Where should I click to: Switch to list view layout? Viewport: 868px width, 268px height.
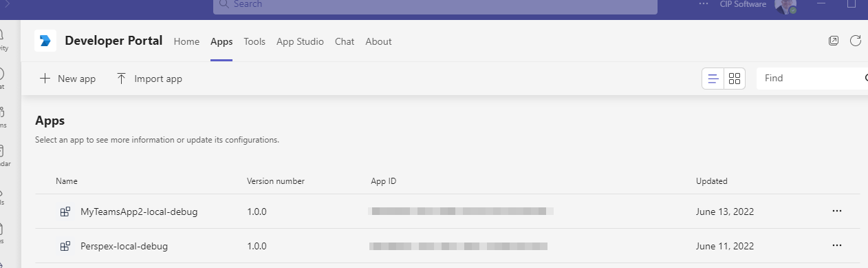tap(713, 79)
